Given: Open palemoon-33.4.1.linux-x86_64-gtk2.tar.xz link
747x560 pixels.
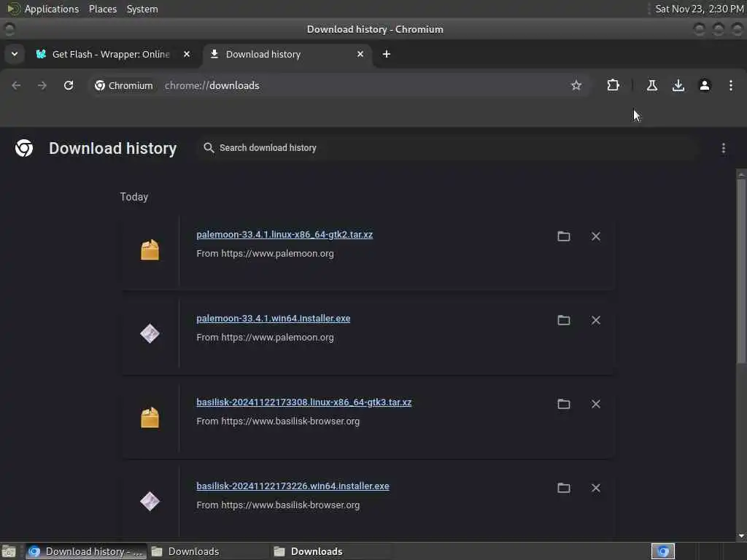Looking at the screenshot, I should 285,234.
